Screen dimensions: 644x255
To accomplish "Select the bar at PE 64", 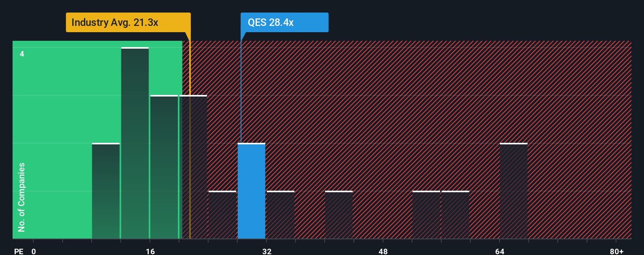I will click(x=514, y=191).
